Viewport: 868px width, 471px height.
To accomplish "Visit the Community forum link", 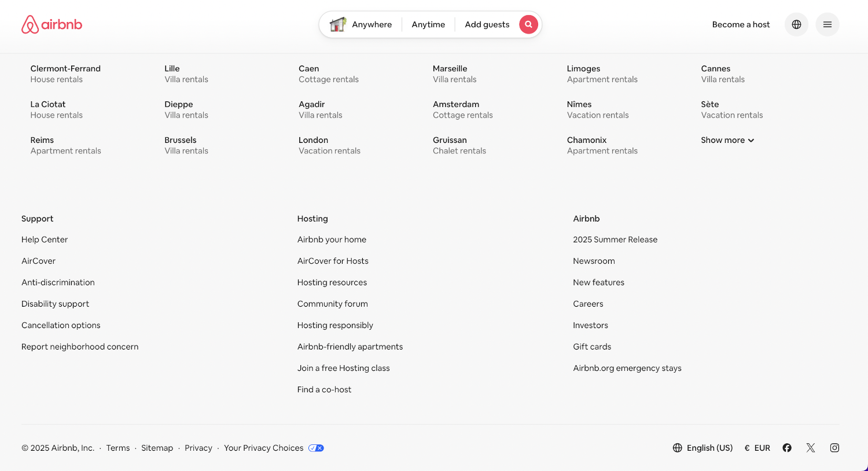I will point(333,304).
